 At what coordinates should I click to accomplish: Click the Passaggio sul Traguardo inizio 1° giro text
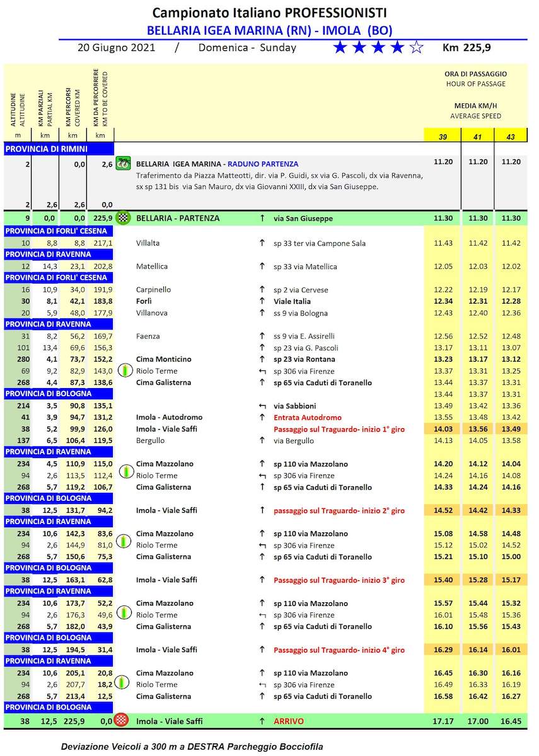[339, 429]
